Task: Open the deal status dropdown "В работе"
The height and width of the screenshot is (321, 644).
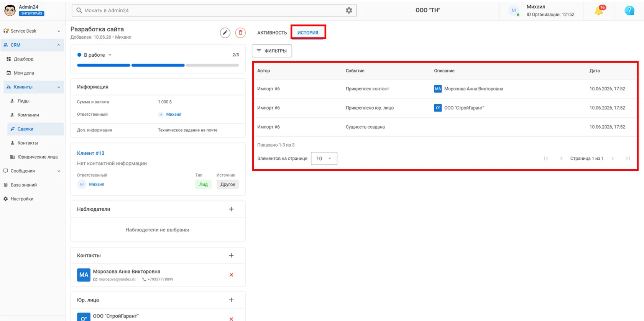Action: point(94,55)
